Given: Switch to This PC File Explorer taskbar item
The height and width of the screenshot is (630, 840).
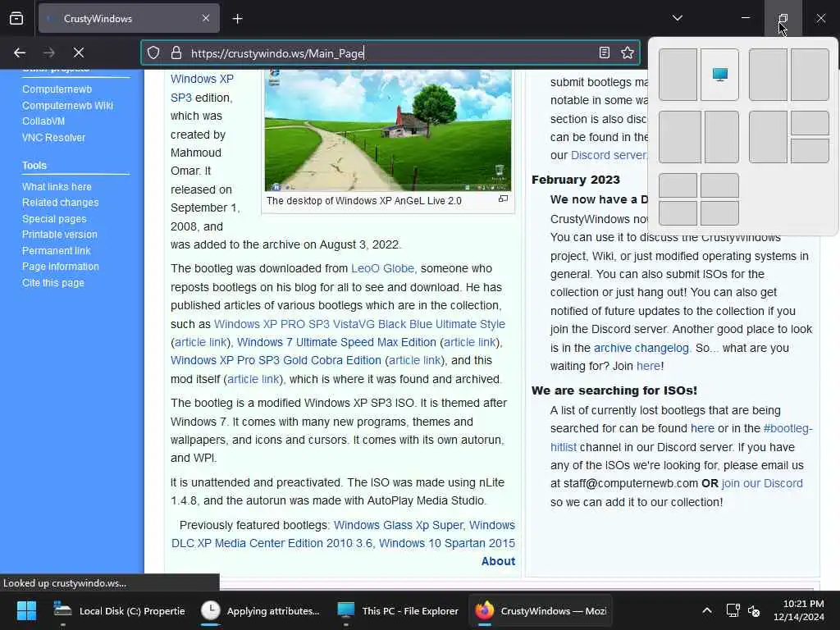Looking at the screenshot, I should 398,610.
